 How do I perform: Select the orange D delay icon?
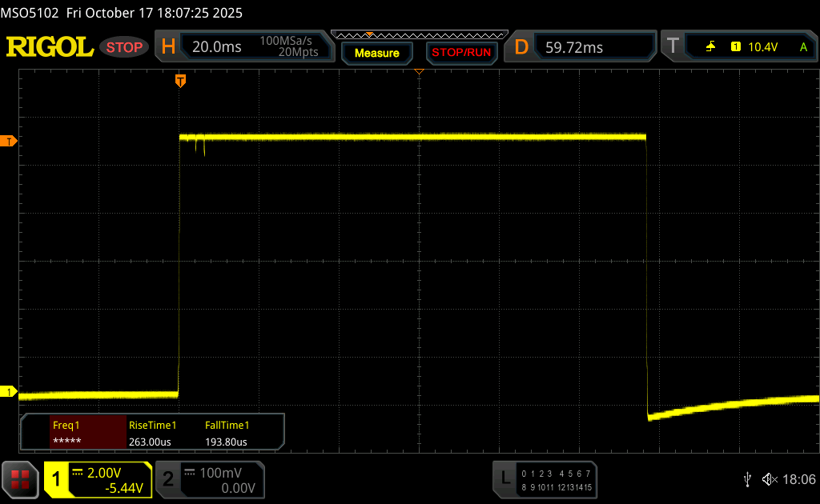pos(521,47)
